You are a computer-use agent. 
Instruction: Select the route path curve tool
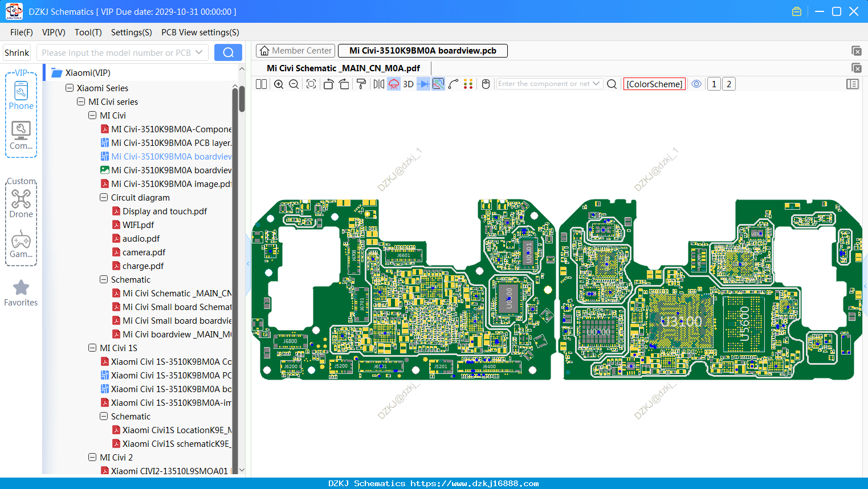454,84
